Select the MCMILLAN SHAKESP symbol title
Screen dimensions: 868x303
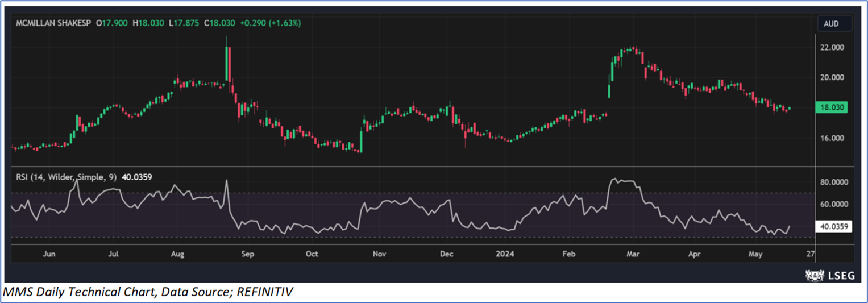pos(53,23)
